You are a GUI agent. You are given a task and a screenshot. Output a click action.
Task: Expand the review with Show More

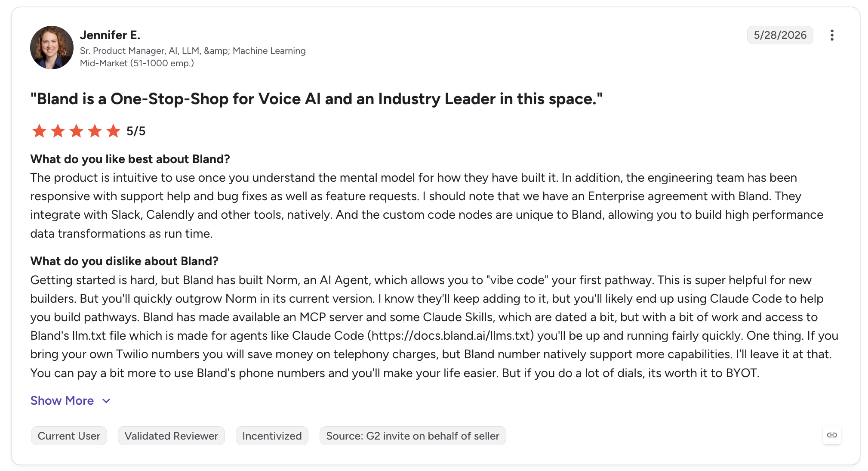pos(62,400)
